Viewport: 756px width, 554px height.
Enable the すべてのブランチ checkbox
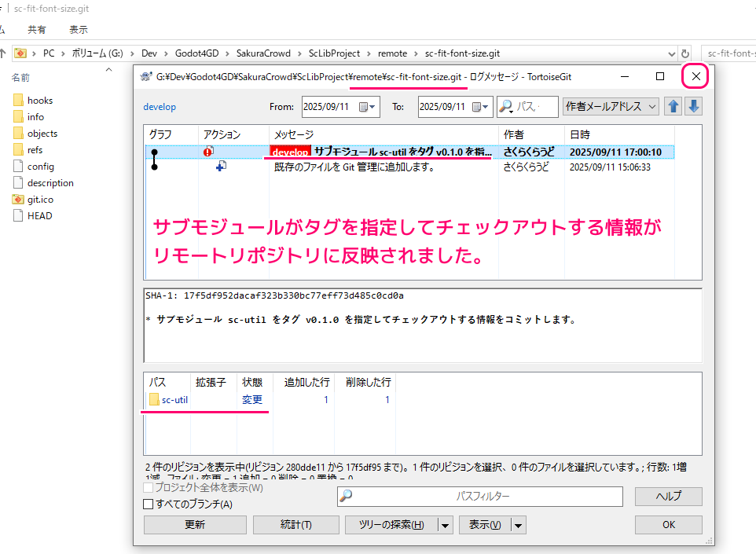pos(149,504)
